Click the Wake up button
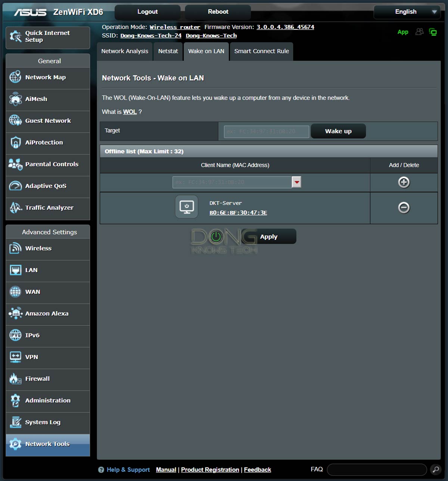The height and width of the screenshot is (481, 448). (x=338, y=131)
